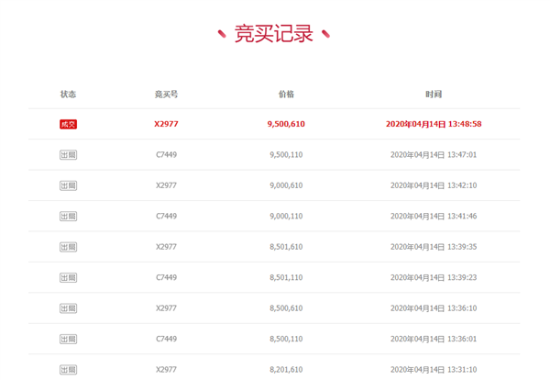Click the 出局 badge beside price 8,501,610
Image resolution: width=550 pixels, height=380 pixels.
coord(68,247)
